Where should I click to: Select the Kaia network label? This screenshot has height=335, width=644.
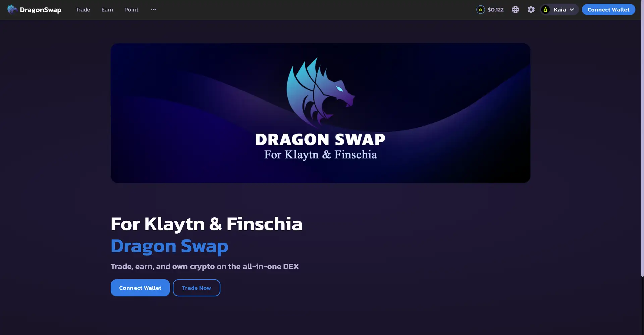[560, 10]
